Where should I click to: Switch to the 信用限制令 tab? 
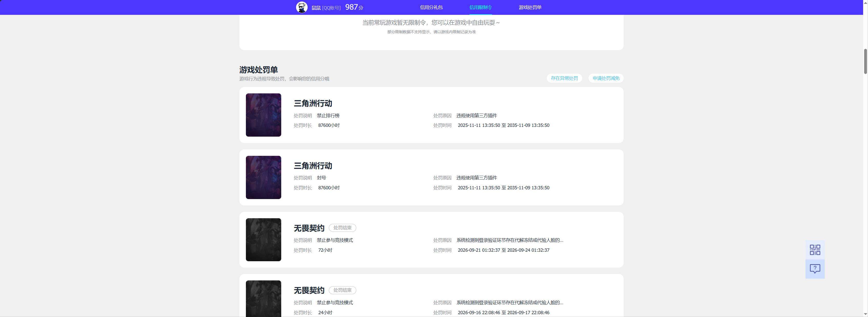click(x=480, y=7)
